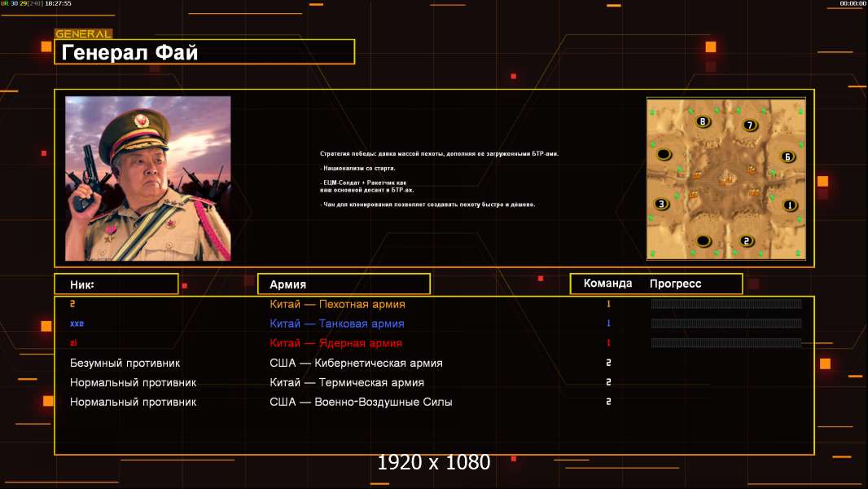Viewport: 868px width, 489px height.
Task: Click the 'Генерал Фай' title box
Action: 204,52
